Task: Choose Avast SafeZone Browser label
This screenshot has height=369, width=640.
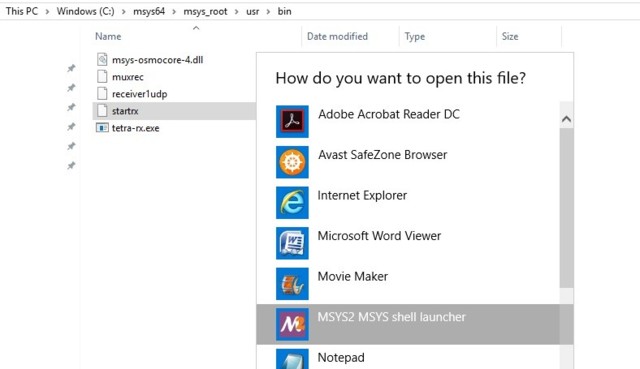Action: click(382, 155)
